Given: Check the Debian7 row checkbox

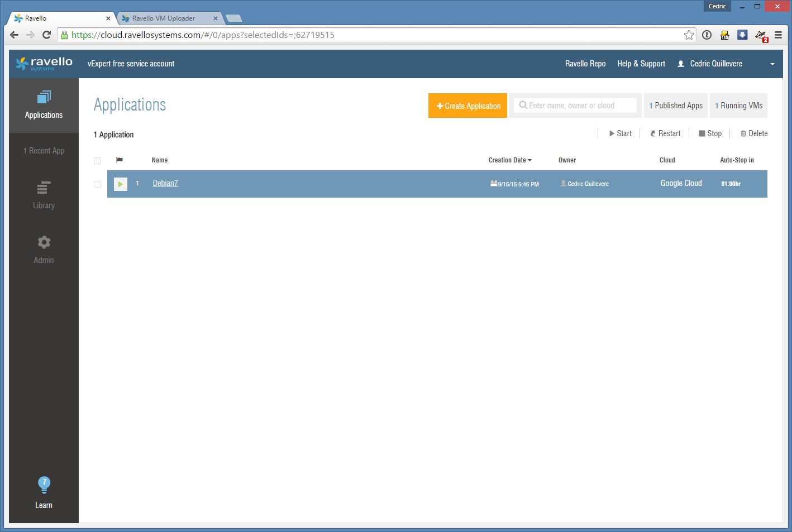Looking at the screenshot, I should pos(97,184).
